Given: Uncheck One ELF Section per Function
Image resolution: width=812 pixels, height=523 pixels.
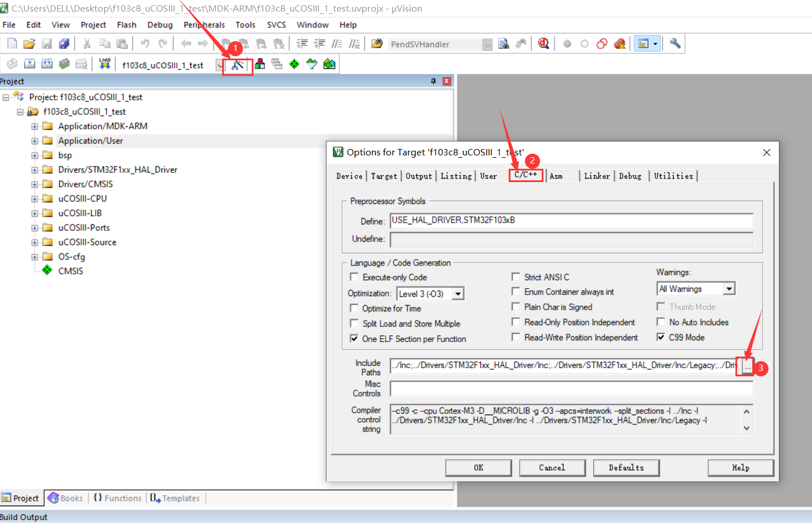Looking at the screenshot, I should (x=354, y=338).
